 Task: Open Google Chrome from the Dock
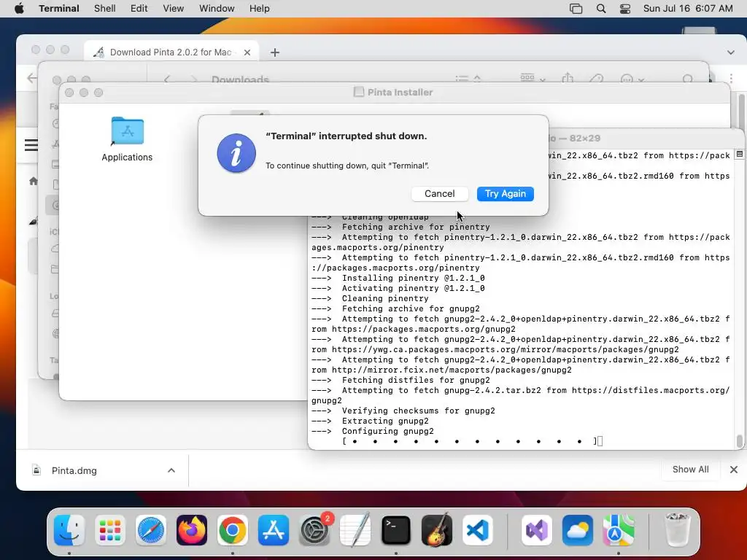click(x=233, y=530)
